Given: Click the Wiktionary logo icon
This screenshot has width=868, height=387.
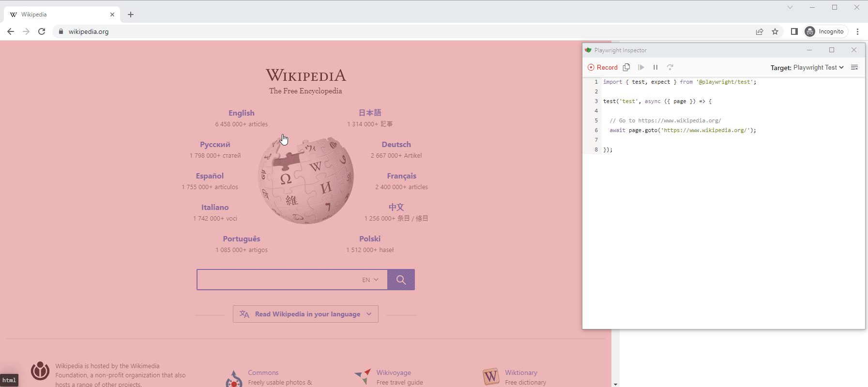Looking at the screenshot, I should (491, 376).
